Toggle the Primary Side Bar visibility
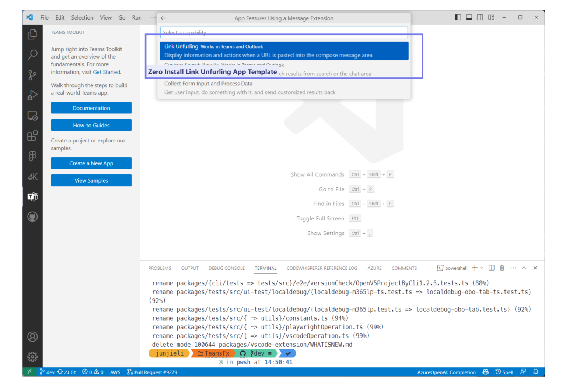The width and height of the screenshot is (566, 392). (458, 17)
